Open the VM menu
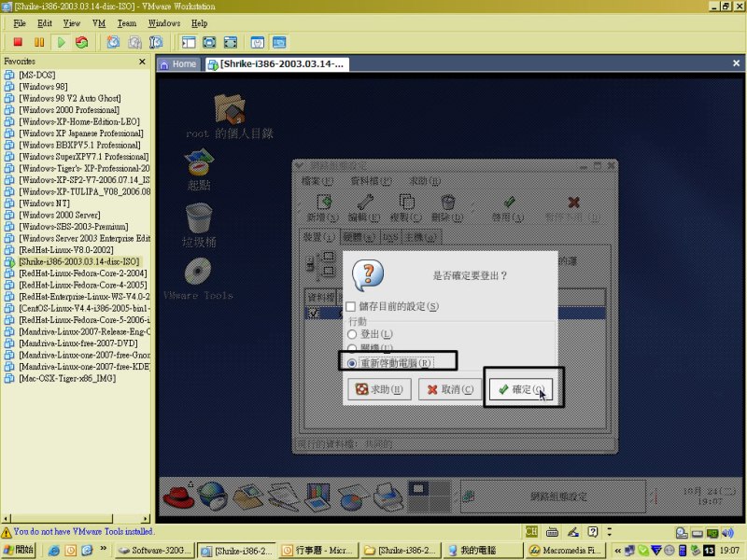This screenshot has height=560, width=747. [x=99, y=23]
